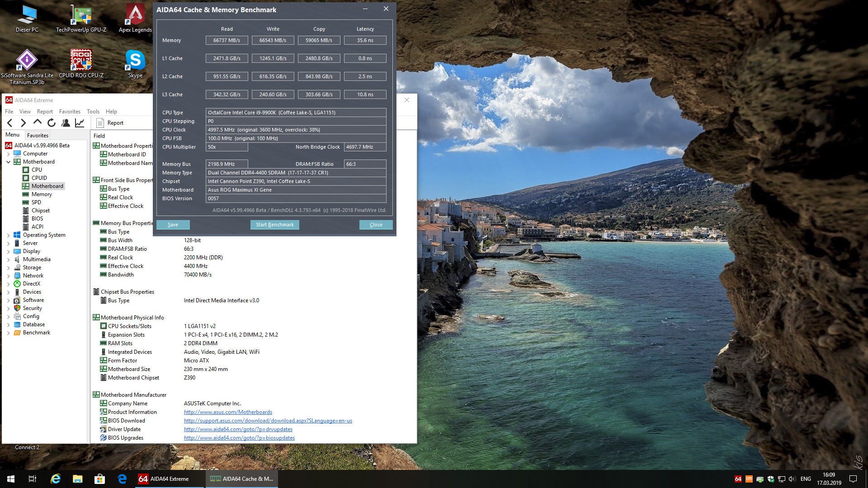Screen dimensions: 868x488
Task: Open the Tools menu
Action: click(x=93, y=112)
